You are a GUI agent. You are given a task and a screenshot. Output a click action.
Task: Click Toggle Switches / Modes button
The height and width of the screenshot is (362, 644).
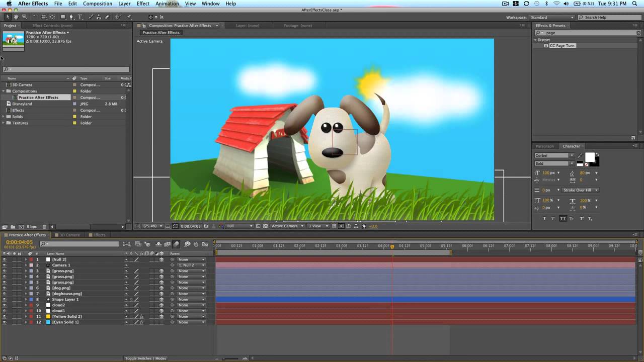coord(145,358)
